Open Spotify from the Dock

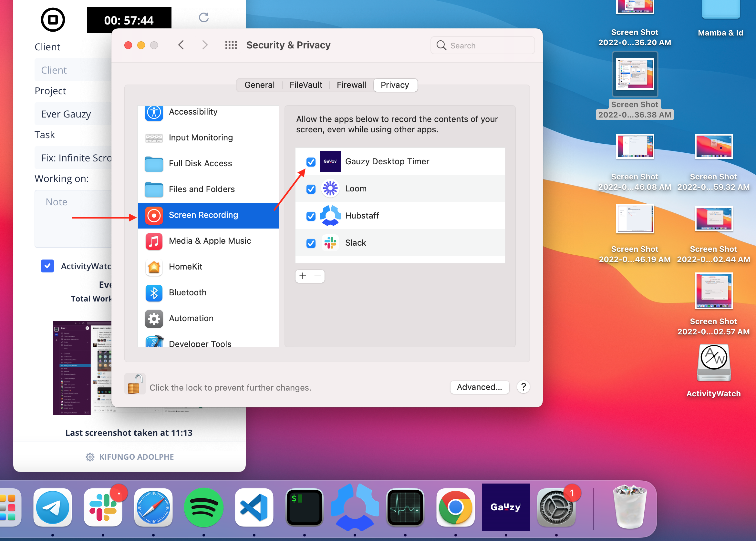point(203,508)
